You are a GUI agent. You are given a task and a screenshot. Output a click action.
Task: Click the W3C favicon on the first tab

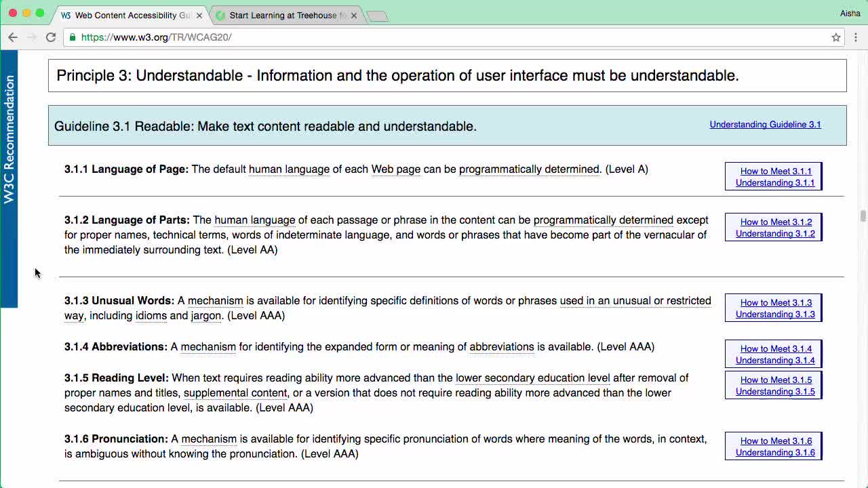pyautogui.click(x=66, y=15)
